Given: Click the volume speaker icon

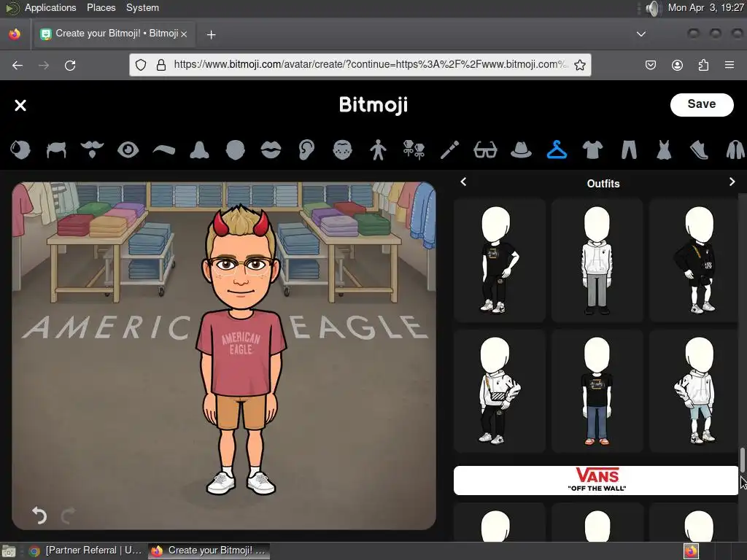Looking at the screenshot, I should 653,8.
